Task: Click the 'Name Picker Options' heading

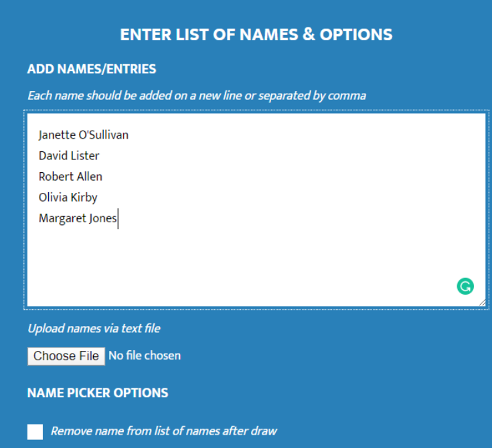Action: [98, 392]
